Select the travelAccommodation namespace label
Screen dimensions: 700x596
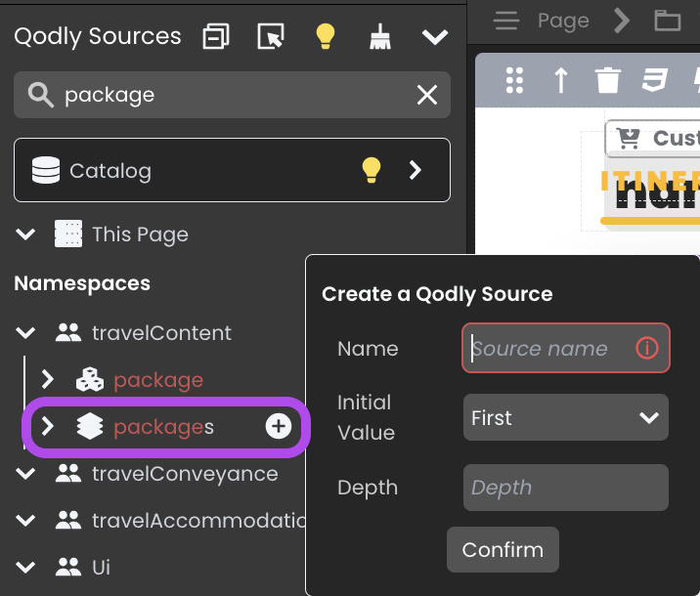198,521
